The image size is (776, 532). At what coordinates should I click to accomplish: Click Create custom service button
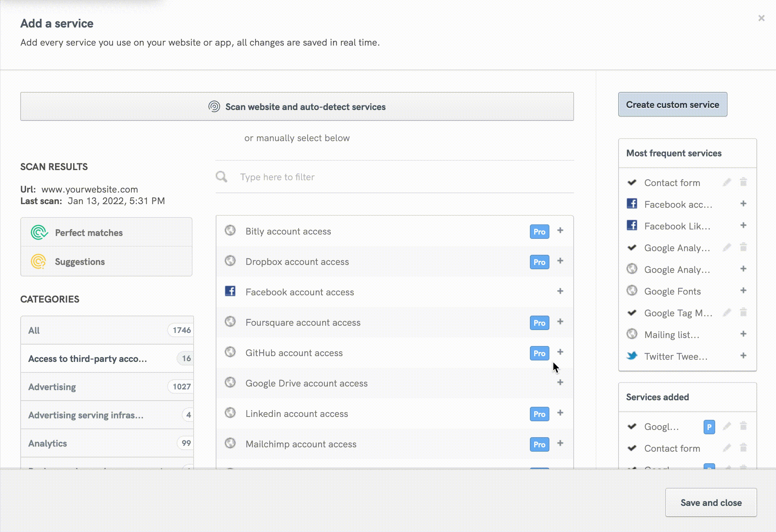[x=672, y=105]
